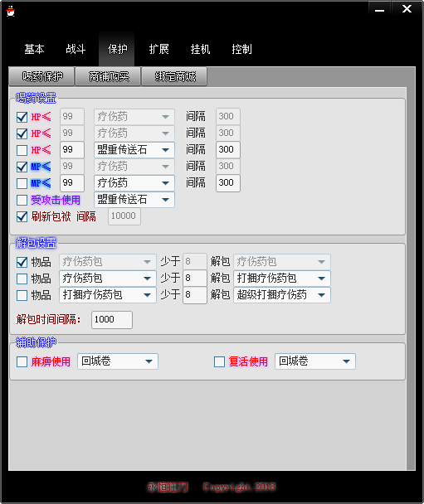Toggle the third HP≤ checkbox
This screenshot has height=504, width=424.
(22, 150)
